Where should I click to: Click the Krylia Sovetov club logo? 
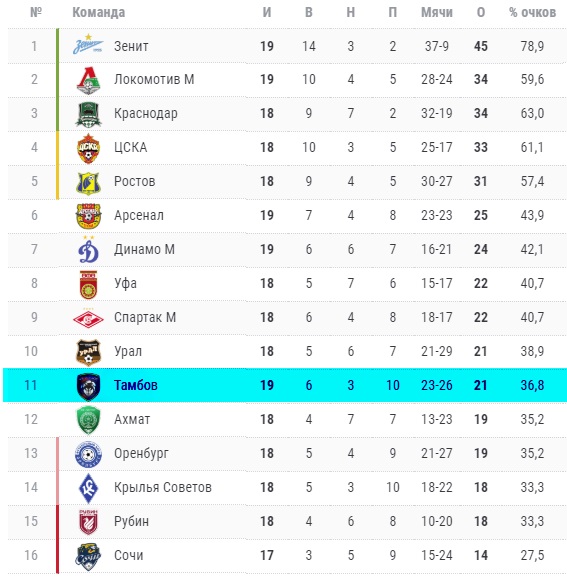(88, 488)
